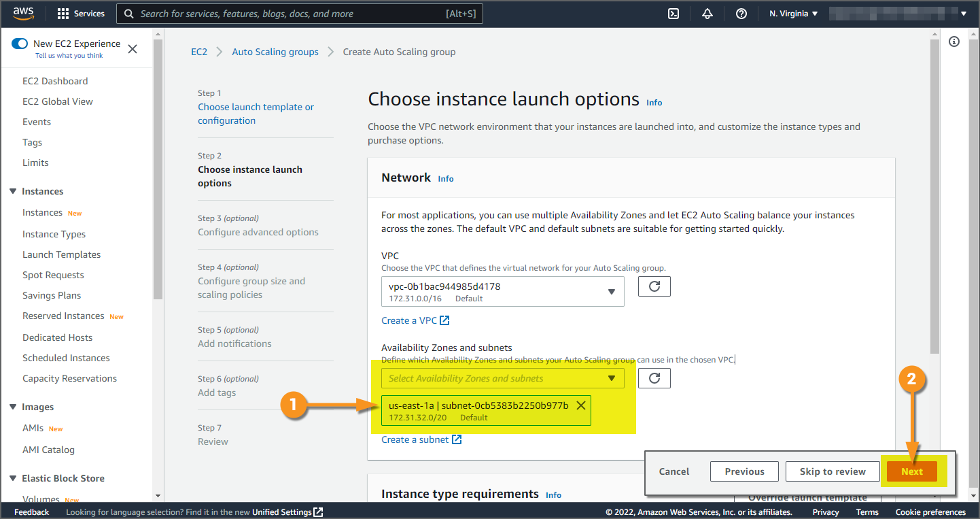This screenshot has height=519, width=980.
Task: Go to EC2 breadcrumb link
Action: [199, 52]
